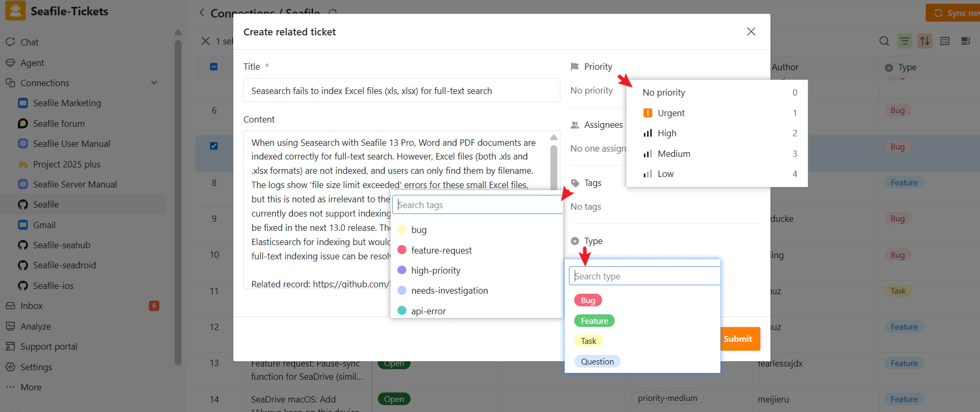This screenshot has width=980, height=412.
Task: Select Feature type option
Action: click(594, 321)
